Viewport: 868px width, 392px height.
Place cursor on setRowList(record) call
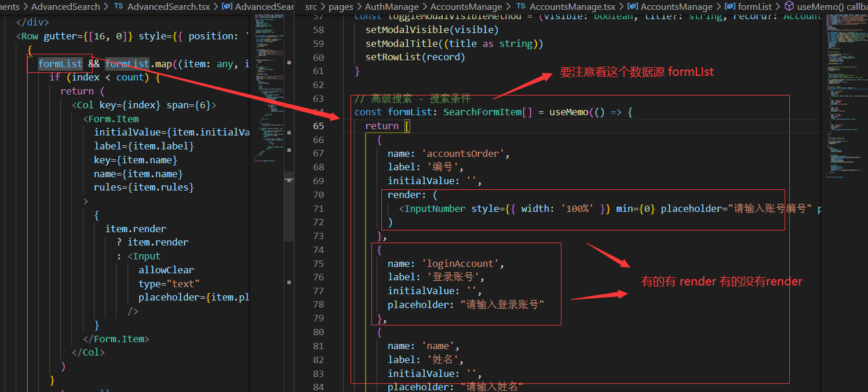415,57
